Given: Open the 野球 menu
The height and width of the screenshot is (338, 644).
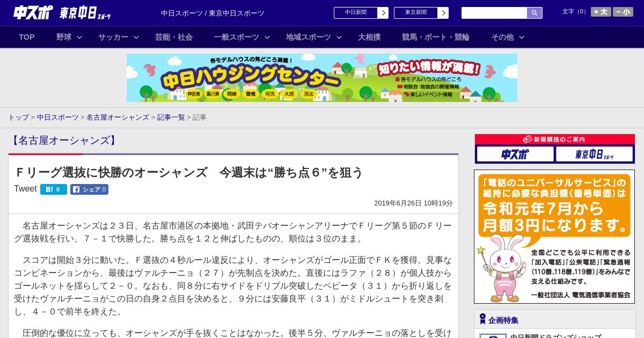Looking at the screenshot, I should coord(64,37).
